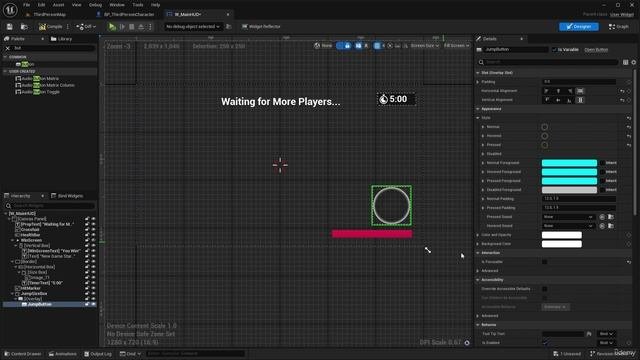Toggle Is Focusable checkbox
640x360 pixels.
tap(544, 262)
